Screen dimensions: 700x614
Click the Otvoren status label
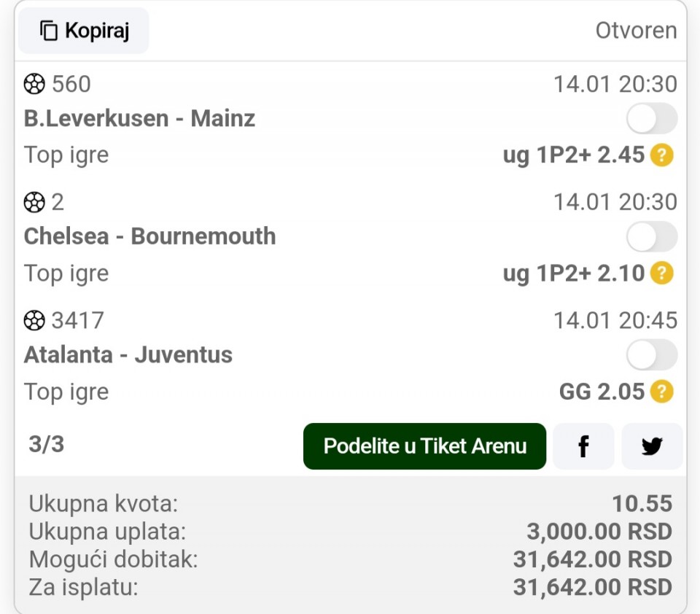coord(636,31)
